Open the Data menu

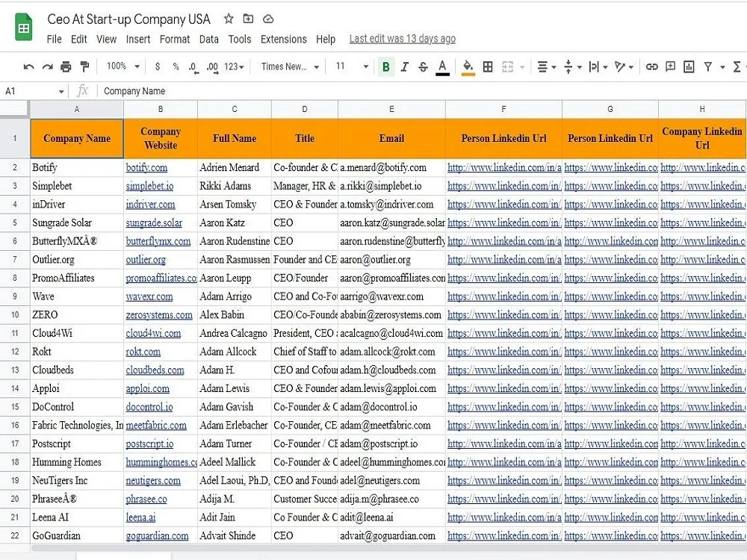pos(208,39)
